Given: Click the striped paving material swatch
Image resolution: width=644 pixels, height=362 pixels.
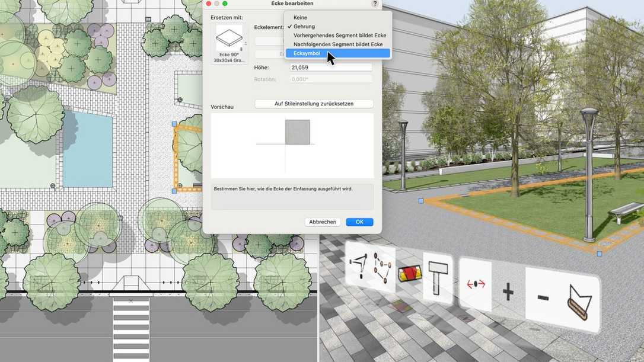Looking at the screenshot, I should click(410, 273).
